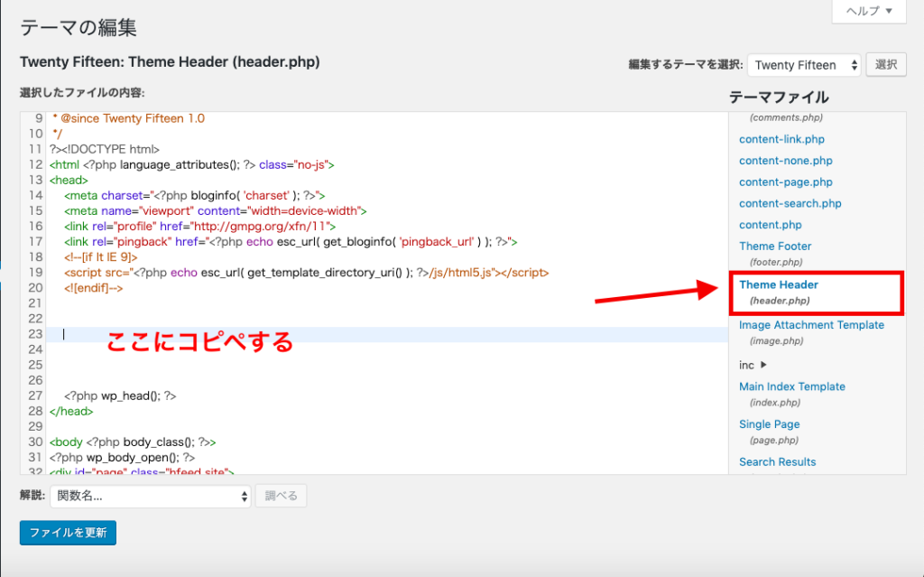Image resolution: width=924 pixels, height=577 pixels.
Task: Open content-search.php theme file
Action: click(x=790, y=203)
